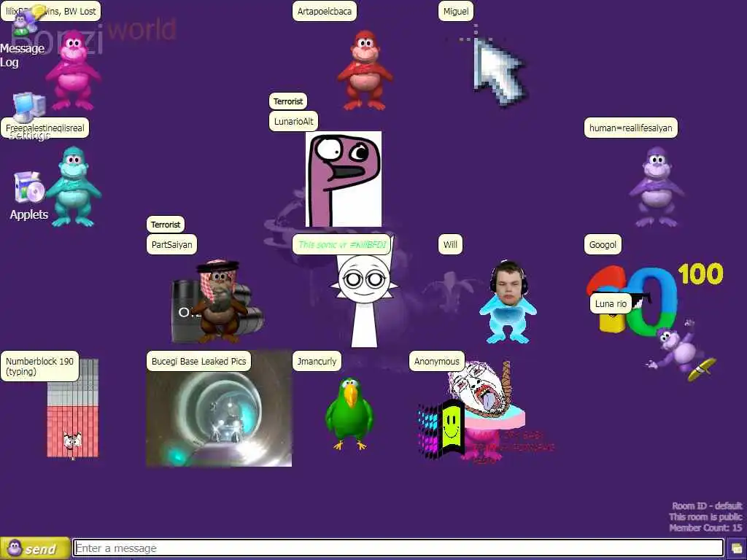This screenshot has width=747, height=560.
Task: Click the pink Bonzi character
Action: (x=73, y=70)
